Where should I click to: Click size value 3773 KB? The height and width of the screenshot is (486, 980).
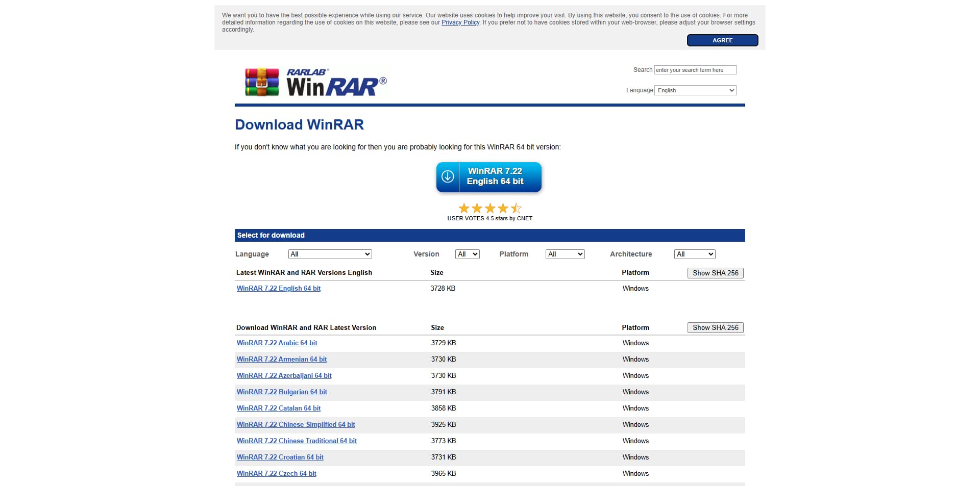pos(443,441)
